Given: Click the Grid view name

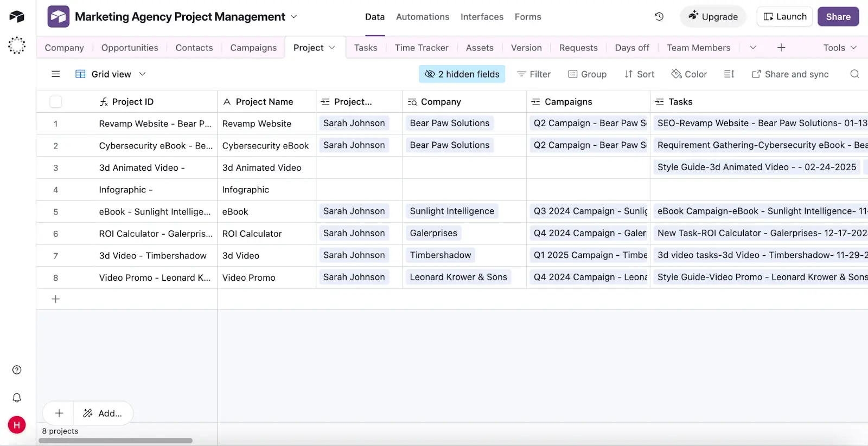Looking at the screenshot, I should coord(111,74).
